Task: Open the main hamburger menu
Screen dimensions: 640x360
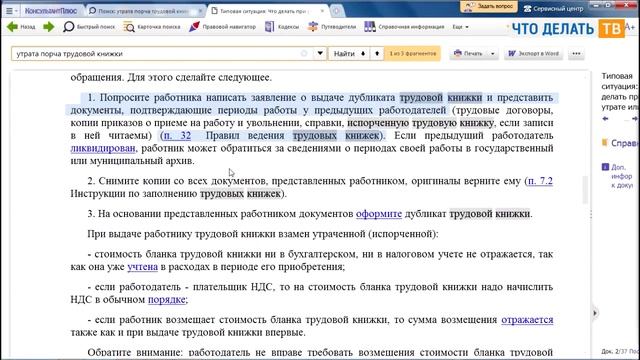Action: tap(9, 11)
